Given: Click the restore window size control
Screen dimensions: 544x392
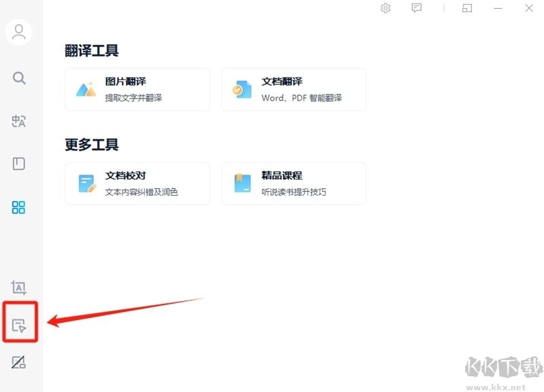Looking at the screenshot, I should tap(467, 8).
